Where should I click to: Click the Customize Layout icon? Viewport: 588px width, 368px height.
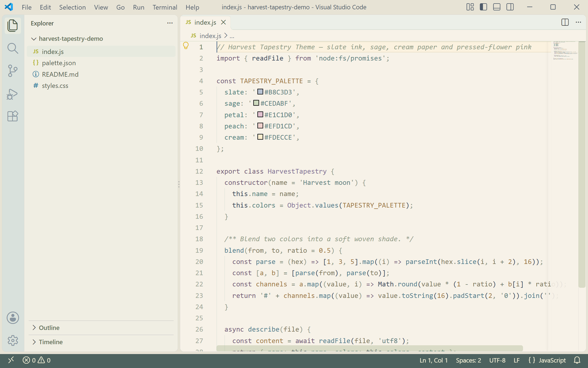(470, 7)
